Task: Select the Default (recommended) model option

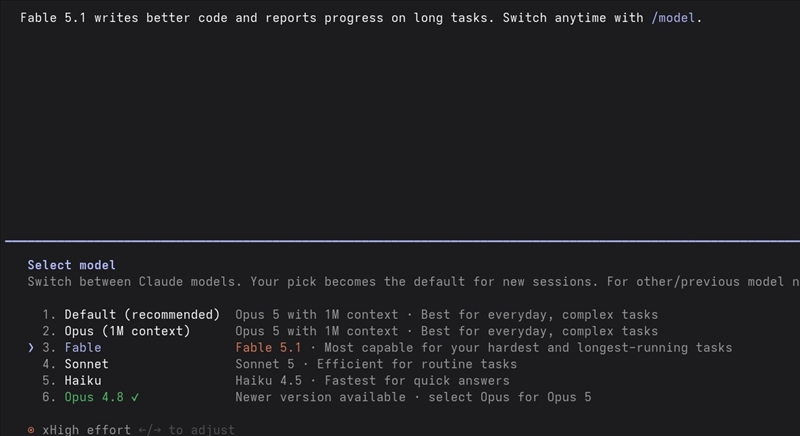Action: click(142, 315)
